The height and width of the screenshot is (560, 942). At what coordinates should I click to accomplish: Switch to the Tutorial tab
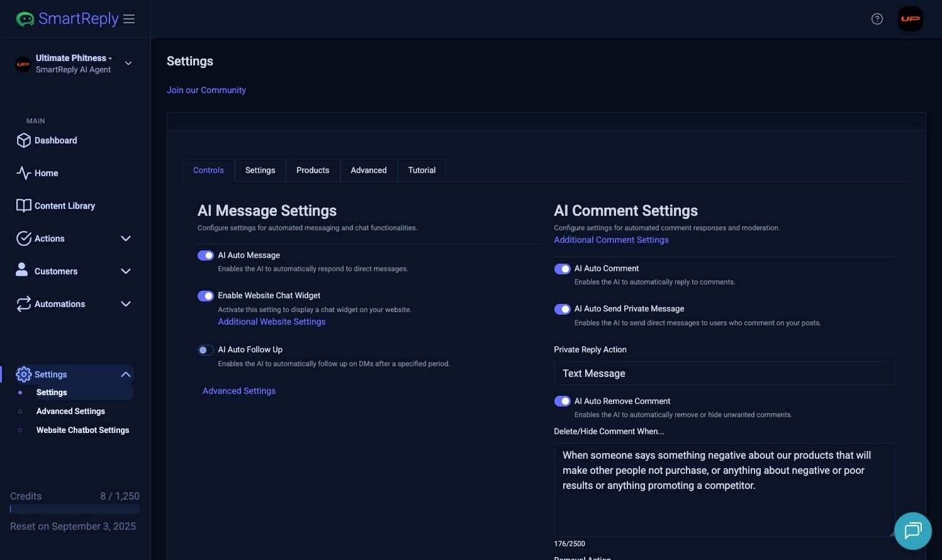click(422, 171)
